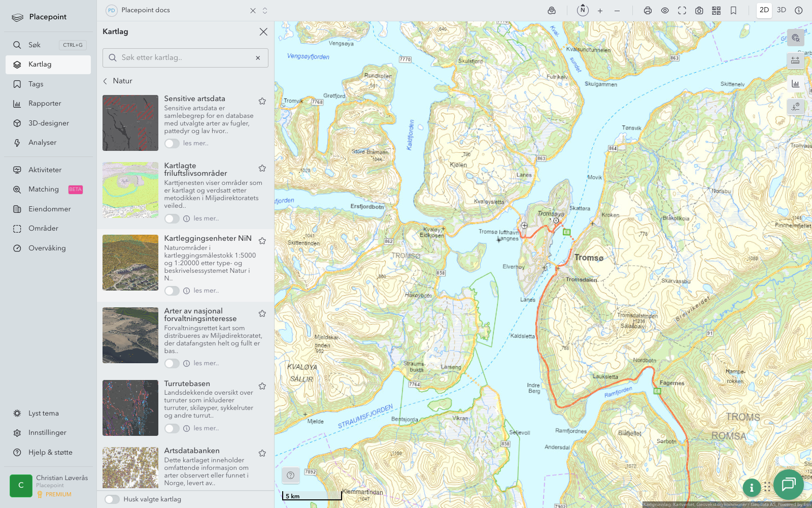This screenshot has height=508, width=812.
Task: Open les mer for Kartleggingsenheter NiN
Action: point(206,291)
